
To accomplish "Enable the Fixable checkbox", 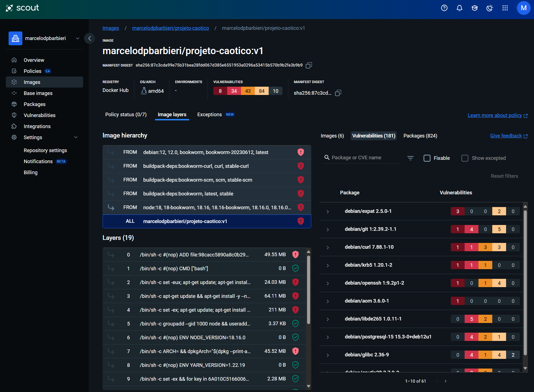I will 427,158.
